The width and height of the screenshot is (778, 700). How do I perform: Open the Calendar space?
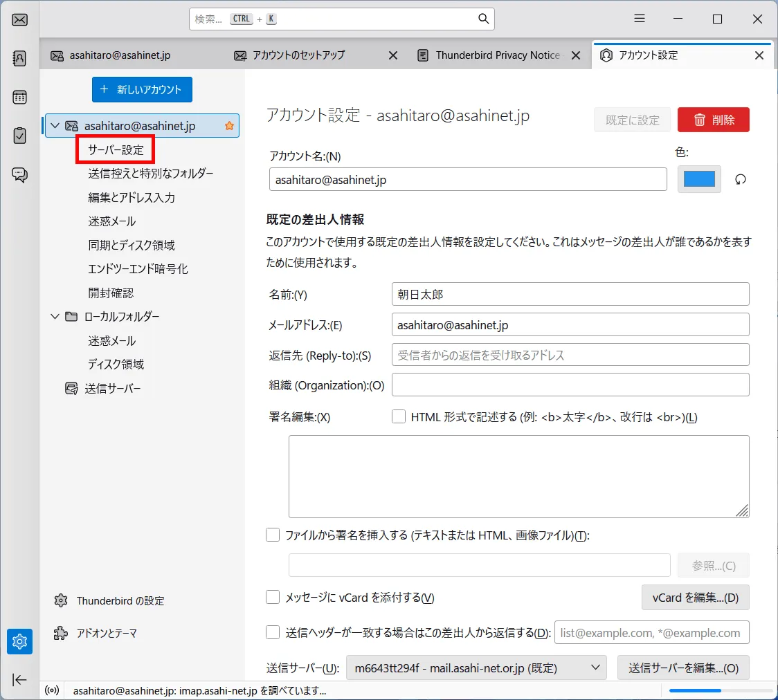[x=19, y=97]
